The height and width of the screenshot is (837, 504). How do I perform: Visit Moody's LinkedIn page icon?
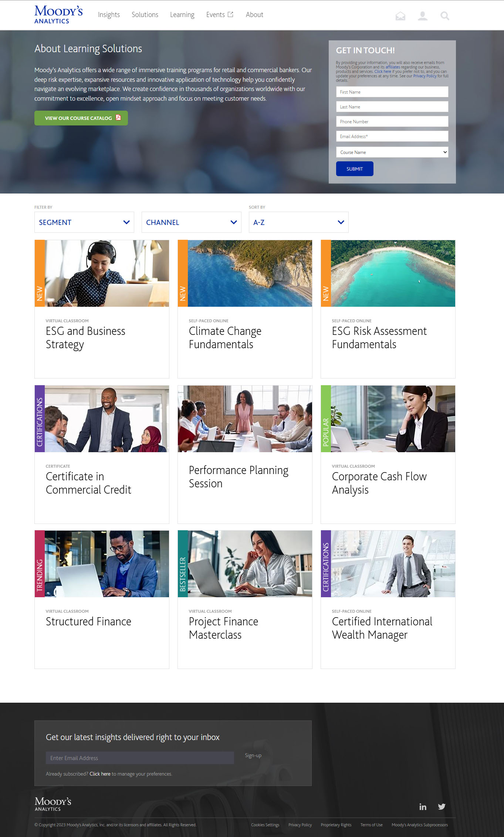coord(423,807)
